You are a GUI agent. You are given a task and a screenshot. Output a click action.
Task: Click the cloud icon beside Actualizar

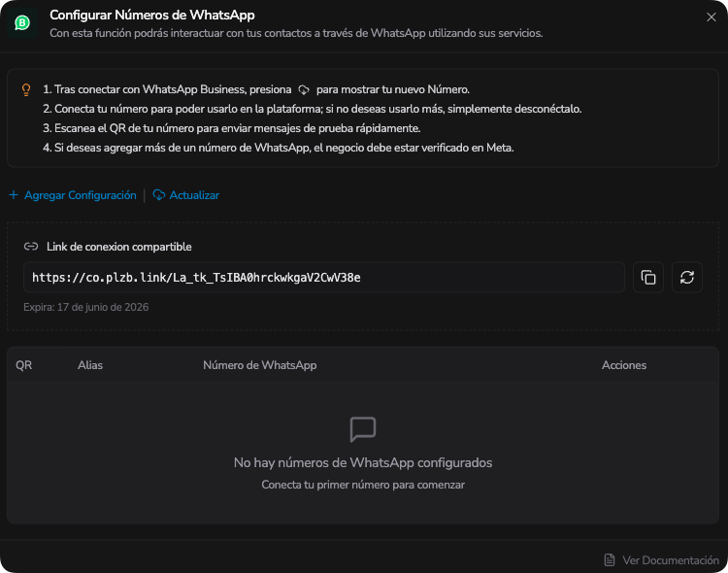(159, 195)
